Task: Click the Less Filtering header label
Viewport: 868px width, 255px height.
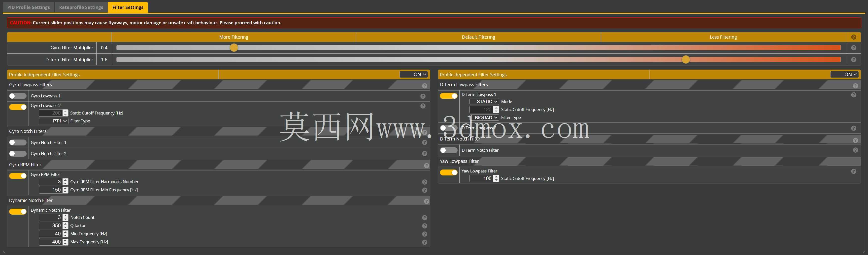Action: click(x=723, y=37)
